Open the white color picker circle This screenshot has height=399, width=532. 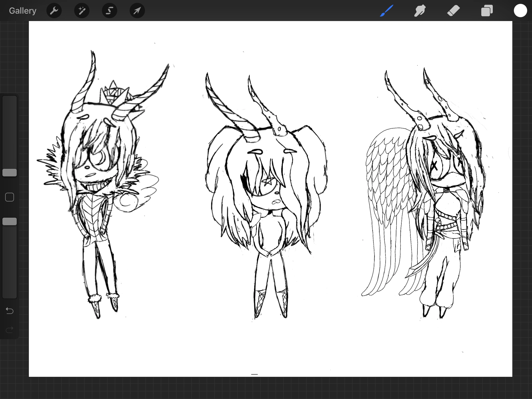pos(520,11)
